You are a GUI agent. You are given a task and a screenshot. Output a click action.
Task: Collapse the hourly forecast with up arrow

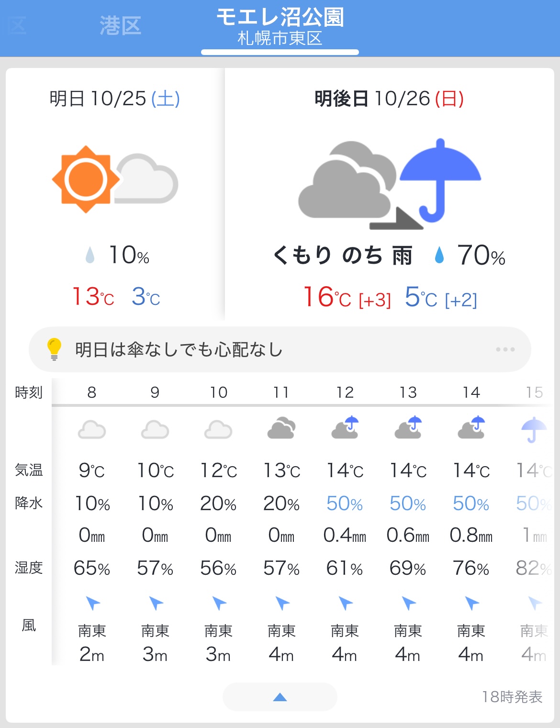click(280, 697)
